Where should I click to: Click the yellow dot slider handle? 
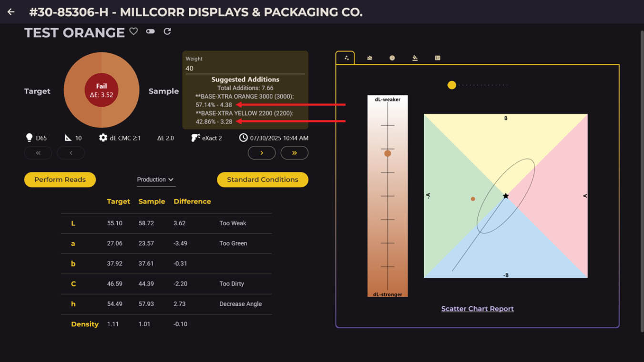point(451,85)
